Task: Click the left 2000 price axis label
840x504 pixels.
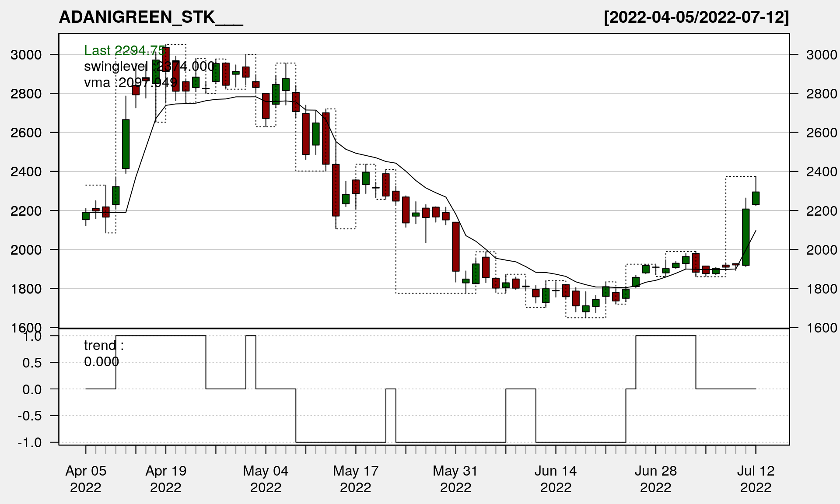Action: pos(26,250)
